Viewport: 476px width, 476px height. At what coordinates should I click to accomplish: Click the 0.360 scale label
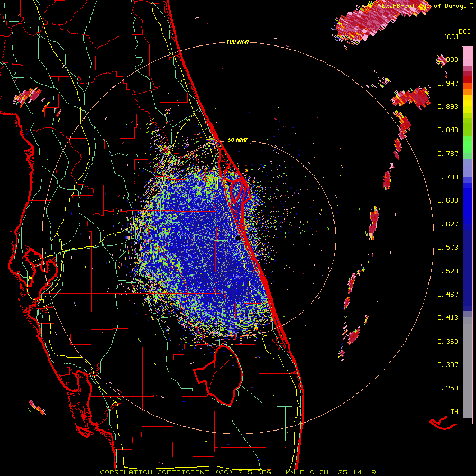click(x=448, y=342)
